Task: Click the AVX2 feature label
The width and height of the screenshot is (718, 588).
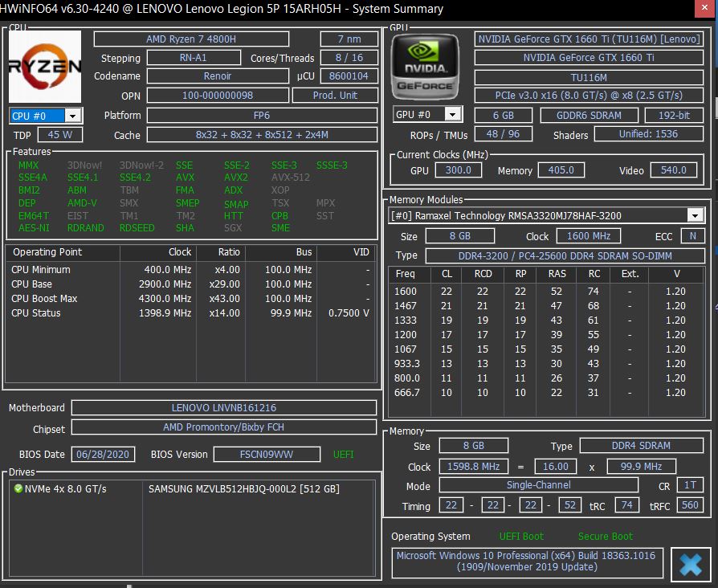Action: pyautogui.click(x=235, y=178)
